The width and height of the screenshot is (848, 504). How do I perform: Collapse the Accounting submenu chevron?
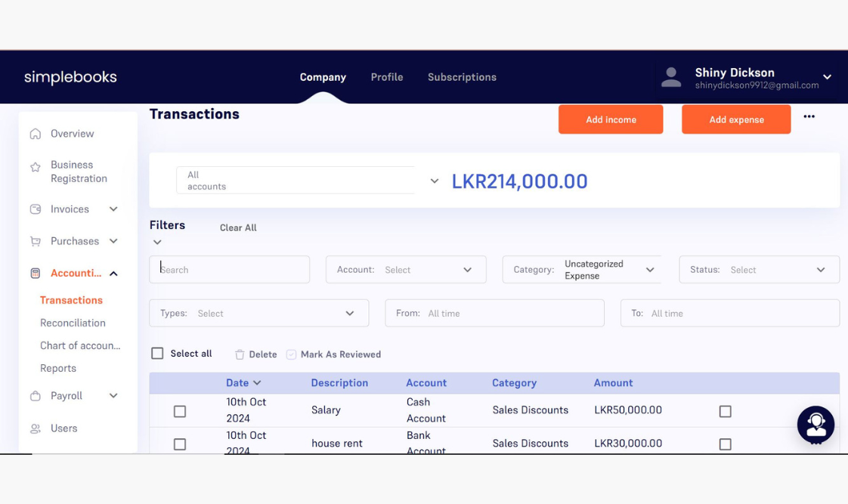pyautogui.click(x=113, y=274)
